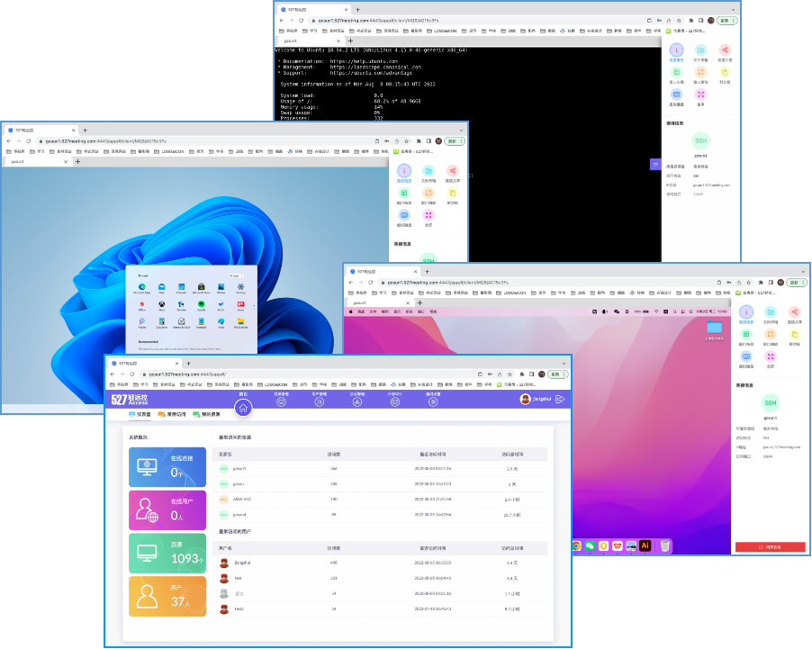
Task: Open connection info icon in Windows 11 window
Action: click(x=404, y=171)
